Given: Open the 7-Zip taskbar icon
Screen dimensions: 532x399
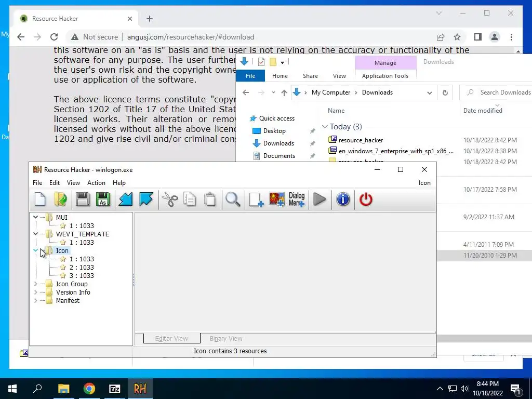Looking at the screenshot, I should (x=115, y=389).
